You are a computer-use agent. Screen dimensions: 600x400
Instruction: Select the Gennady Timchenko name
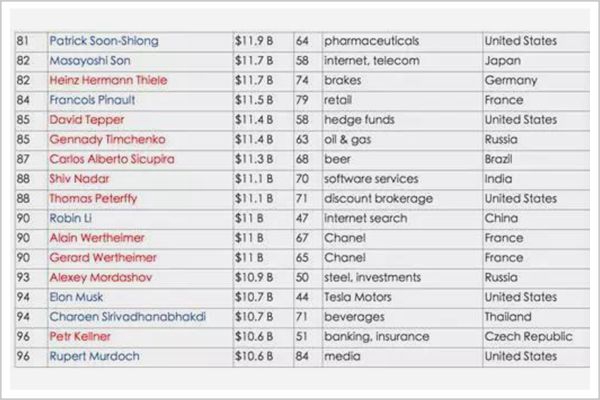(107, 139)
